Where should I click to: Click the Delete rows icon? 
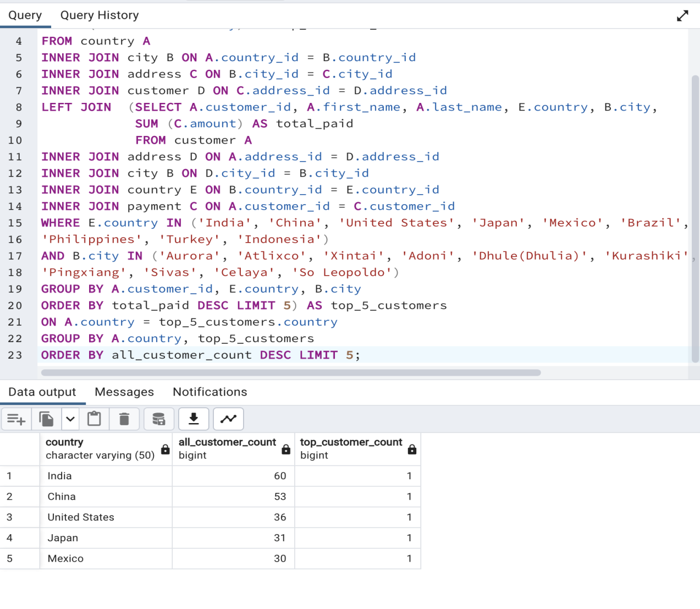(124, 419)
